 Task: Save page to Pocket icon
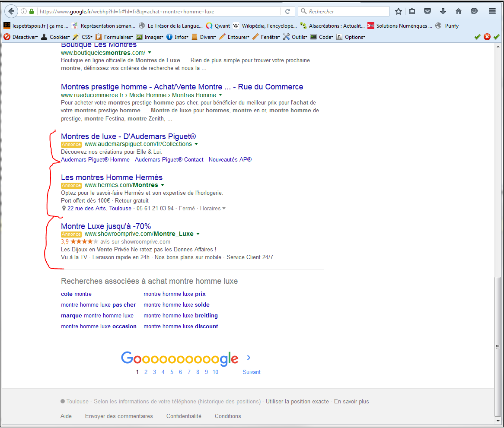coord(427,11)
